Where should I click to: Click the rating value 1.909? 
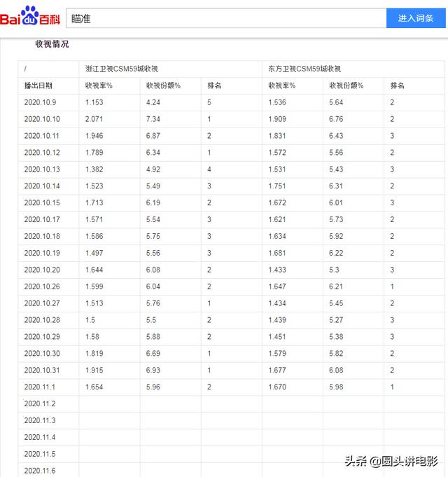pyautogui.click(x=277, y=119)
